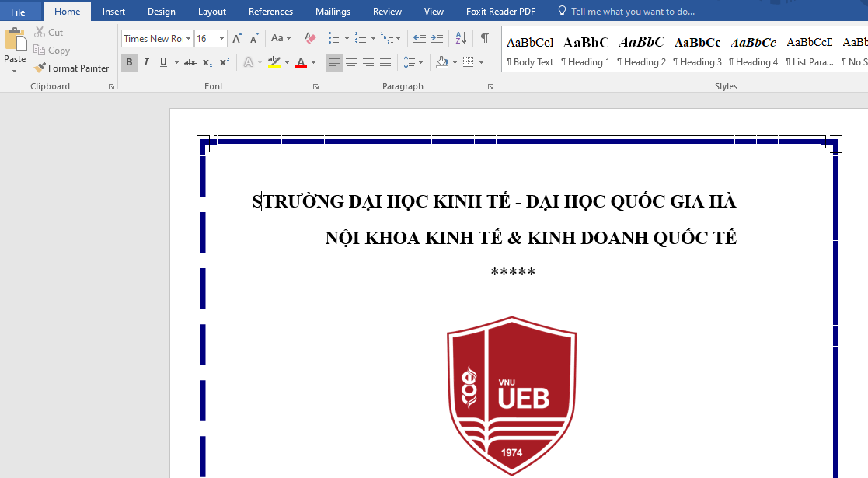Start a numbered list
Screen dimensions: 868x478
pyautogui.click(x=361, y=38)
